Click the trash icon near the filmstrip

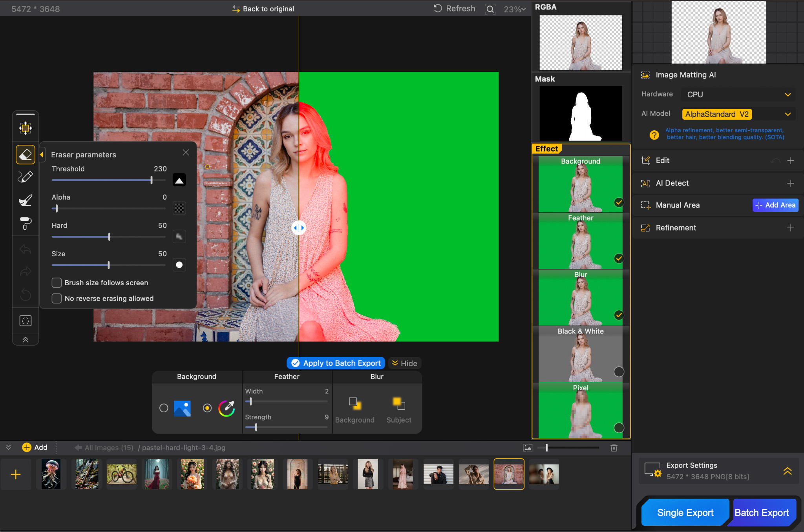614,447
